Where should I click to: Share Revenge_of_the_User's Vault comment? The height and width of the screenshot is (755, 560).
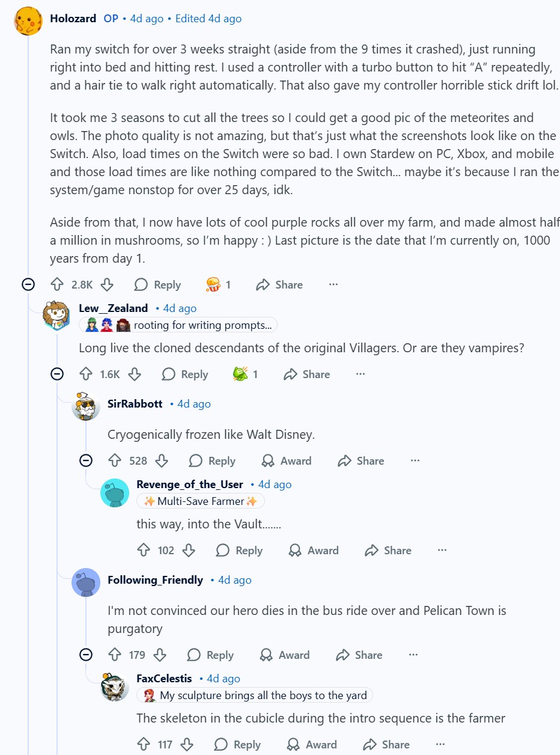(388, 551)
